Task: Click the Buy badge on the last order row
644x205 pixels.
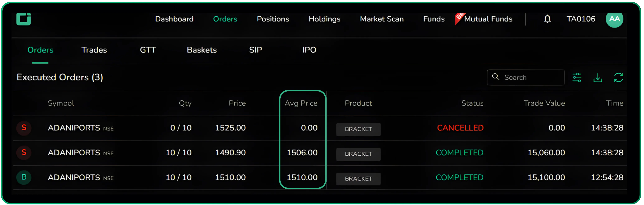Action: (x=24, y=177)
